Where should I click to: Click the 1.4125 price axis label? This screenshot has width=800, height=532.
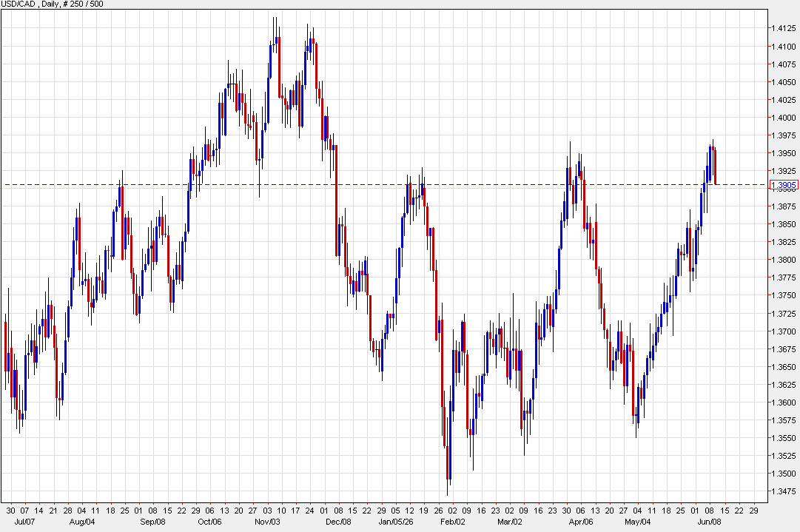click(x=783, y=29)
